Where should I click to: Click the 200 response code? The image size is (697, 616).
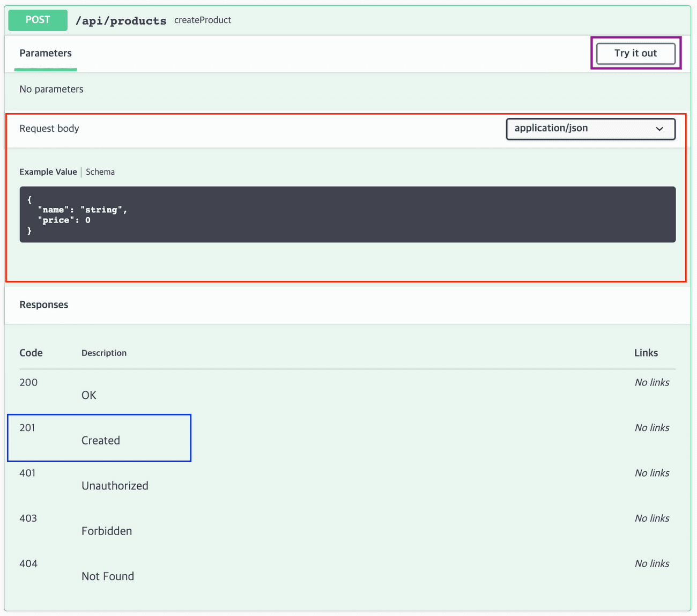[x=28, y=382]
